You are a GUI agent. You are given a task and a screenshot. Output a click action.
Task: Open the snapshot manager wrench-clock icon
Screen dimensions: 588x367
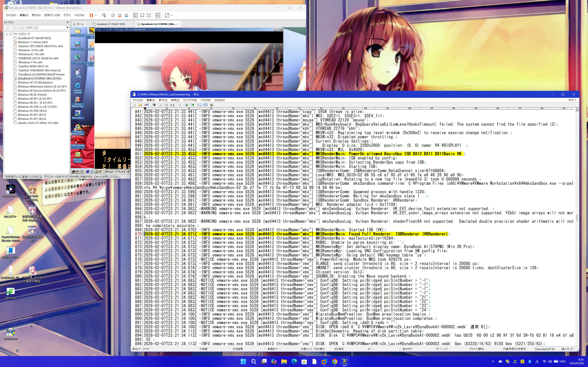coord(126,15)
